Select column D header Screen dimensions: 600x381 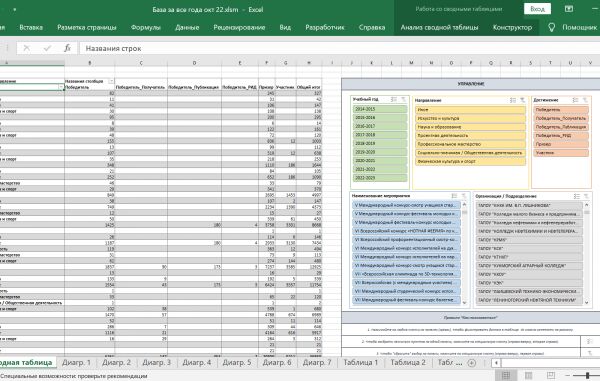pos(194,63)
